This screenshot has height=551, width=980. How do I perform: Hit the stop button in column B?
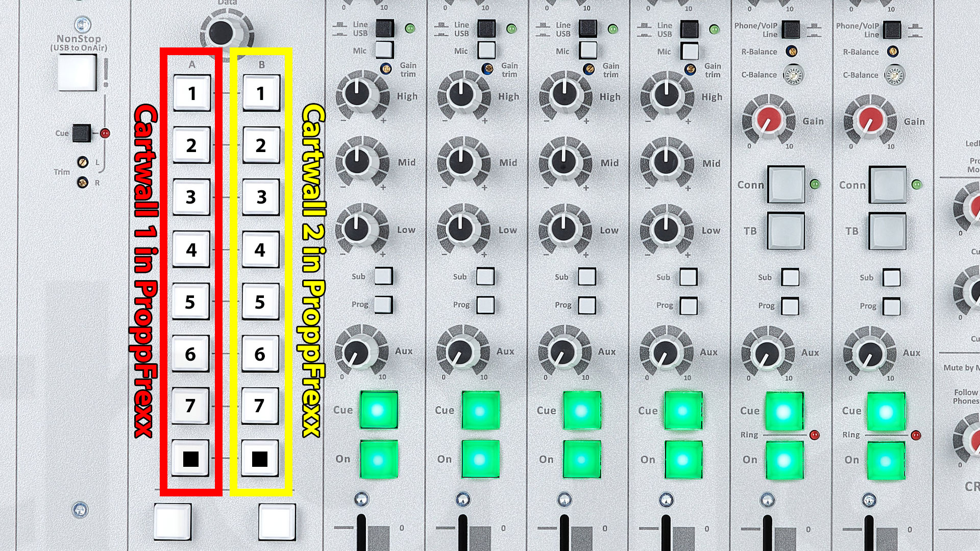[259, 458]
